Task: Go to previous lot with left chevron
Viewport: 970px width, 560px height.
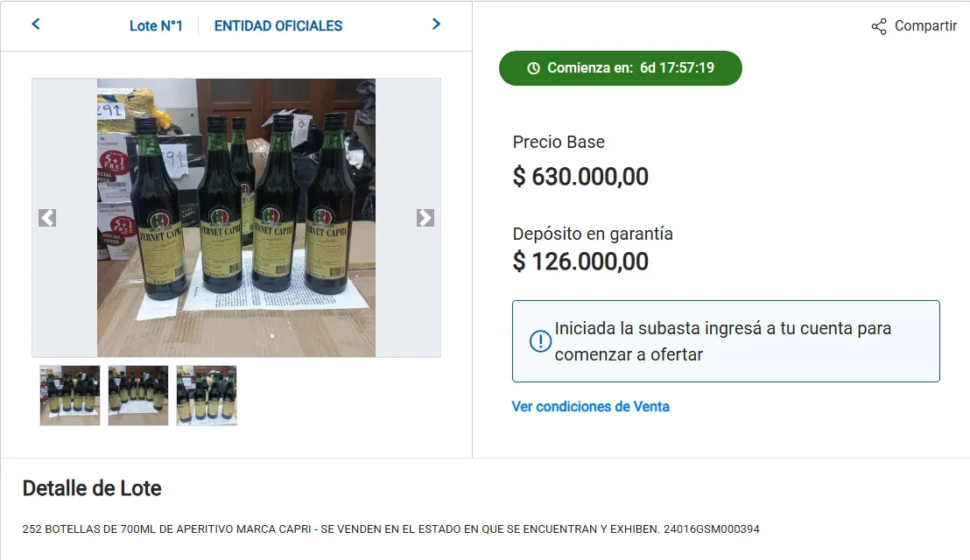Action: pos(36,24)
